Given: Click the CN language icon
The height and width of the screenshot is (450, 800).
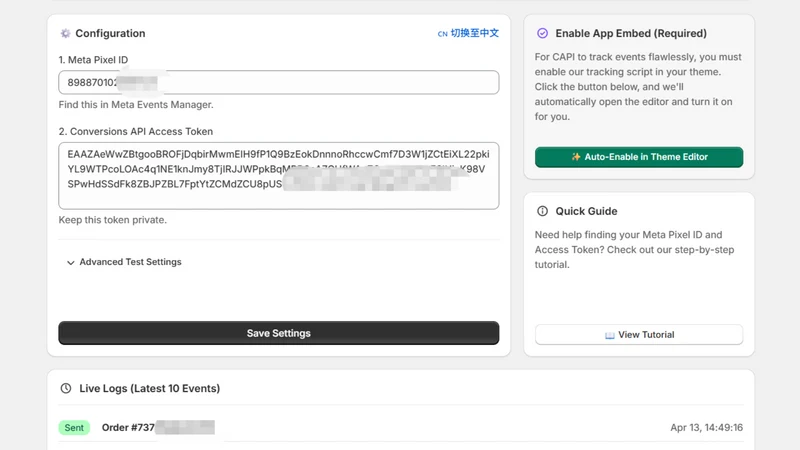Looking at the screenshot, I should pos(442,34).
